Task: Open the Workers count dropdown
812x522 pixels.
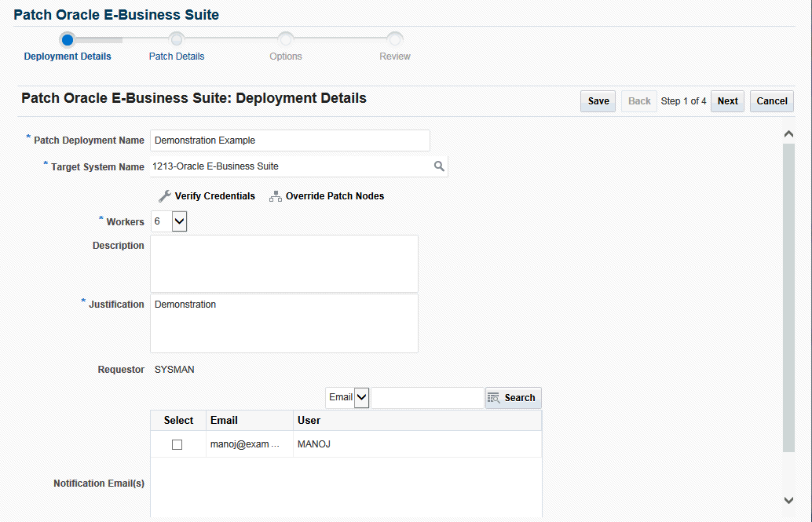Action: click(x=179, y=221)
